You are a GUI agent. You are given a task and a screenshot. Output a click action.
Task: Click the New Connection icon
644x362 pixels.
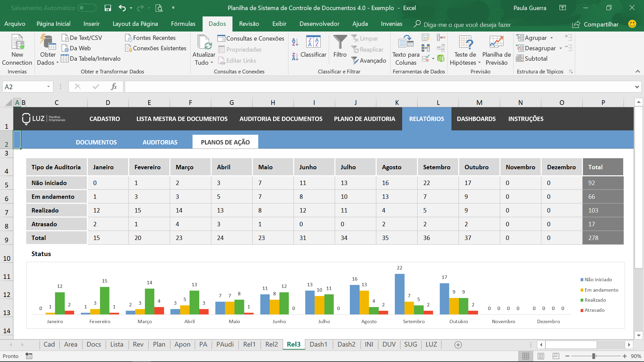click(x=17, y=42)
